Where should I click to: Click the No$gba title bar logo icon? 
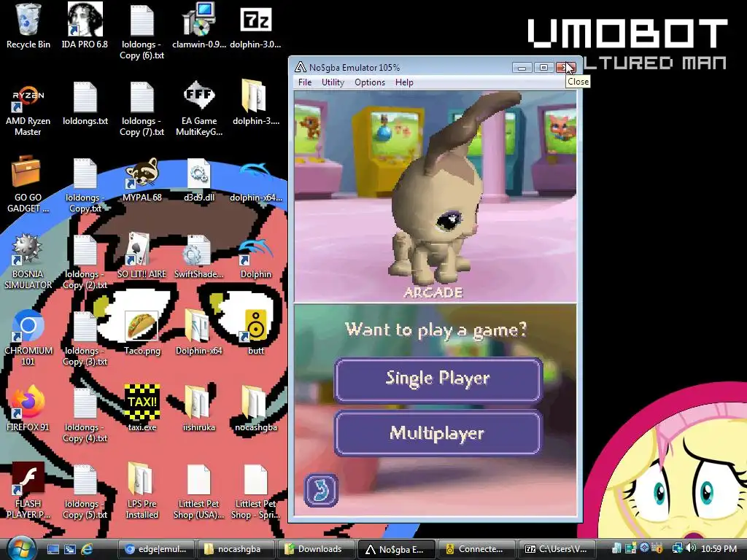300,67
